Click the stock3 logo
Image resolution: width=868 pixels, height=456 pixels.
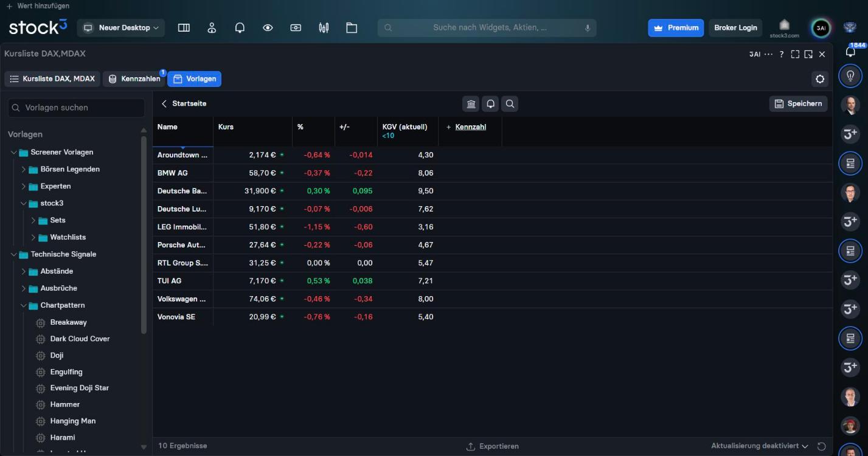coord(38,27)
